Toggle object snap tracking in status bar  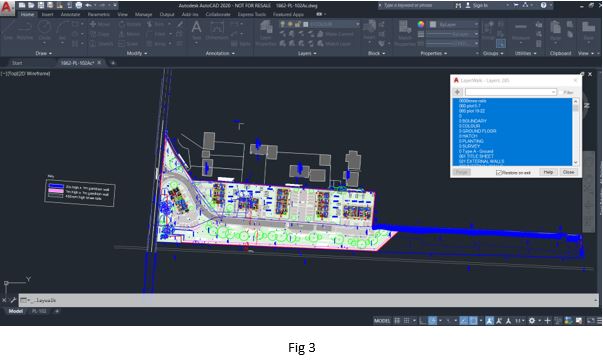(x=464, y=320)
